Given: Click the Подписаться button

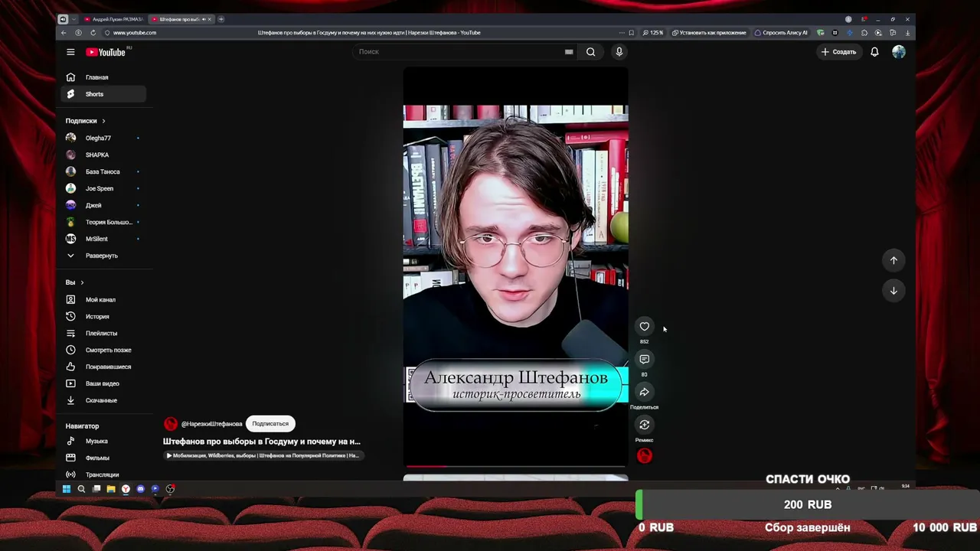Looking at the screenshot, I should click(x=270, y=424).
